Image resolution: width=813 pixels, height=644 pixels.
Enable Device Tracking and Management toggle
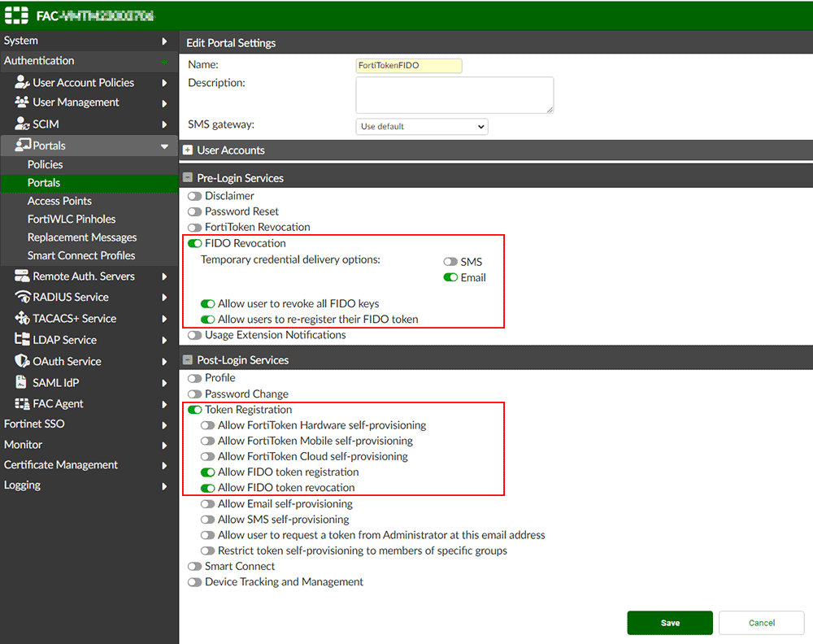coord(194,581)
